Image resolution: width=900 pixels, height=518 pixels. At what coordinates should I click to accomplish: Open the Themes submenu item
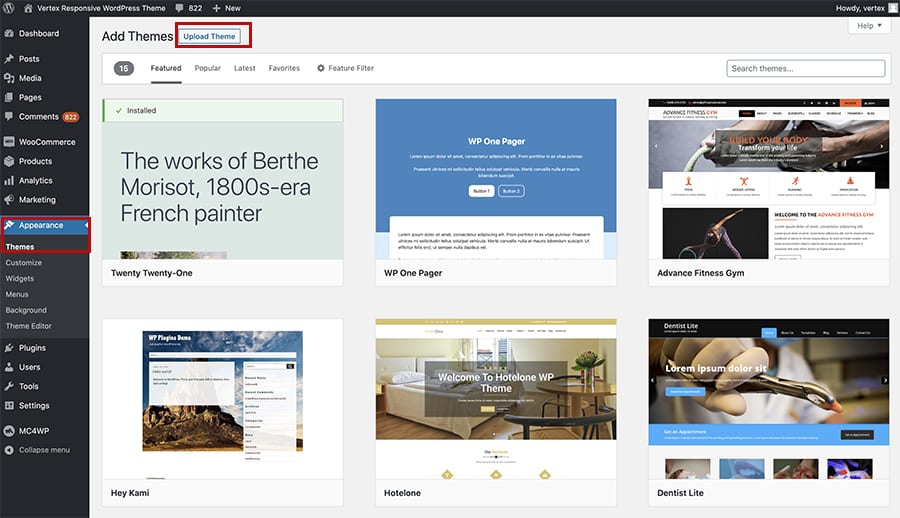(20, 246)
